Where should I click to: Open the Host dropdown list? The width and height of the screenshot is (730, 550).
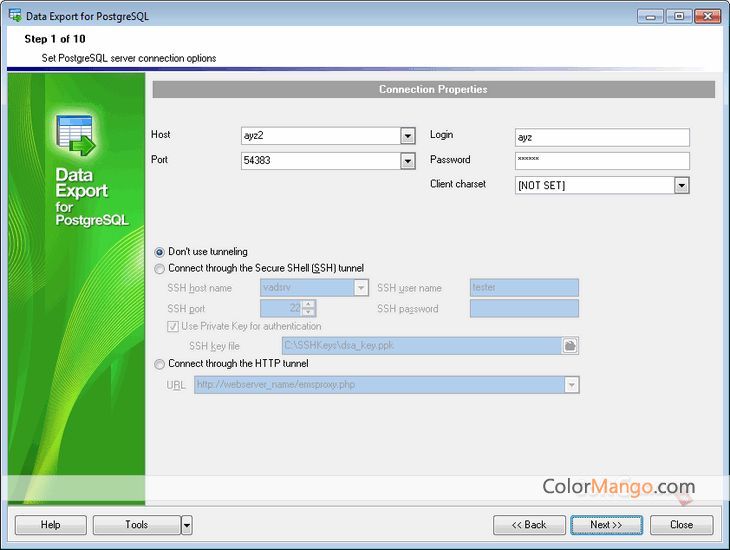click(407, 136)
